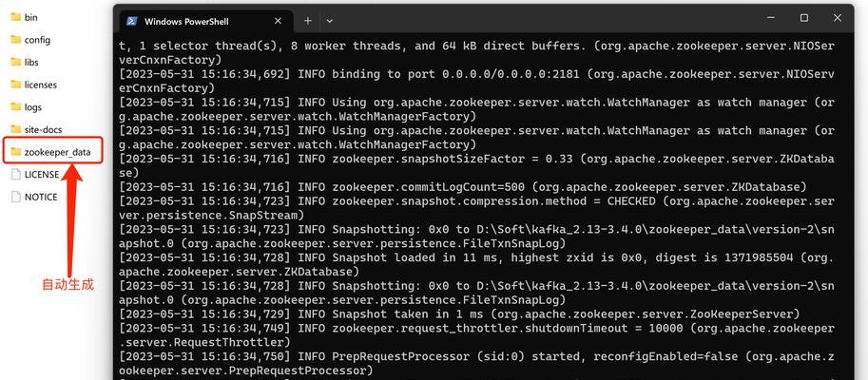Maximize the terminal window
Viewport: 868px width, 380px height.
(x=803, y=18)
